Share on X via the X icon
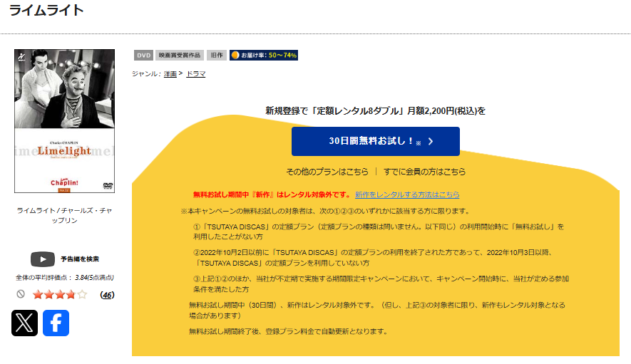The height and width of the screenshot is (364, 631). tap(24, 323)
